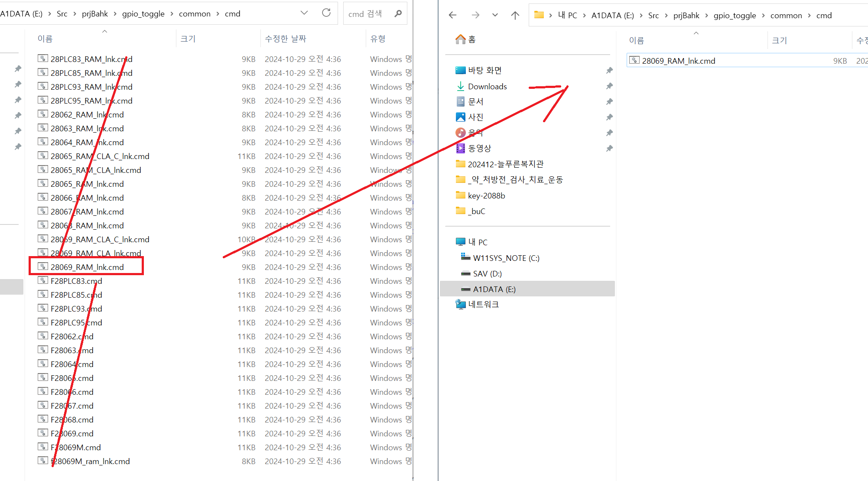Click gpio_toggle in left breadcrumb path
The image size is (868, 481).
point(143,14)
